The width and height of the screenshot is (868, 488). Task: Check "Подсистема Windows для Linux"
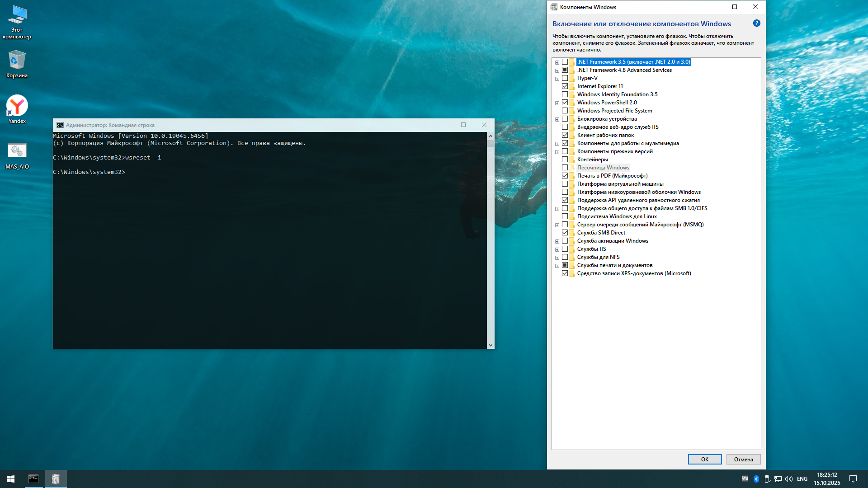point(566,216)
